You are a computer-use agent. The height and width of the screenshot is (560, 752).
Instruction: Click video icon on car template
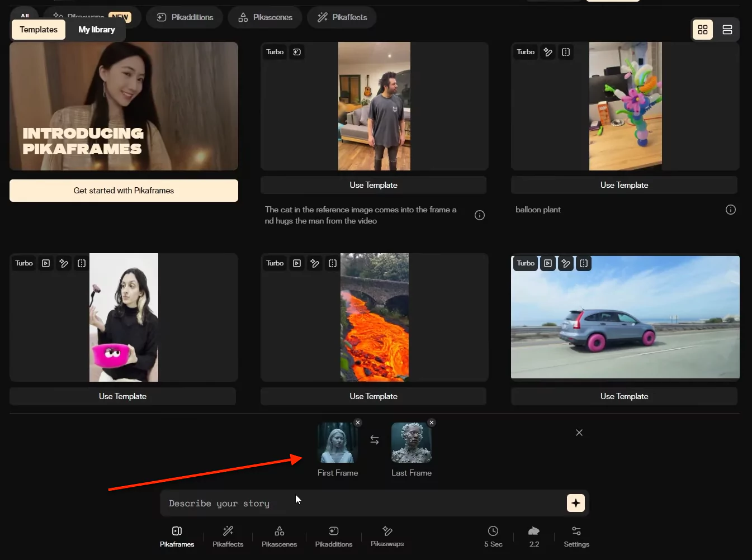pyautogui.click(x=548, y=263)
